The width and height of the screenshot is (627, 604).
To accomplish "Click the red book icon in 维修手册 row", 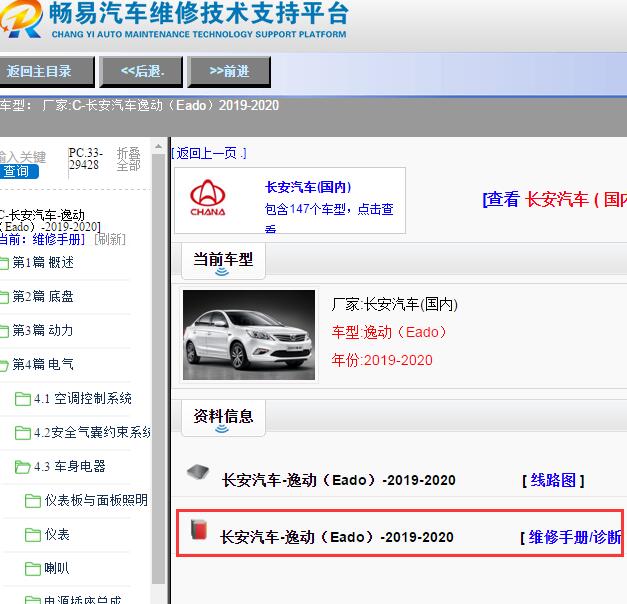I will click(x=199, y=530).
